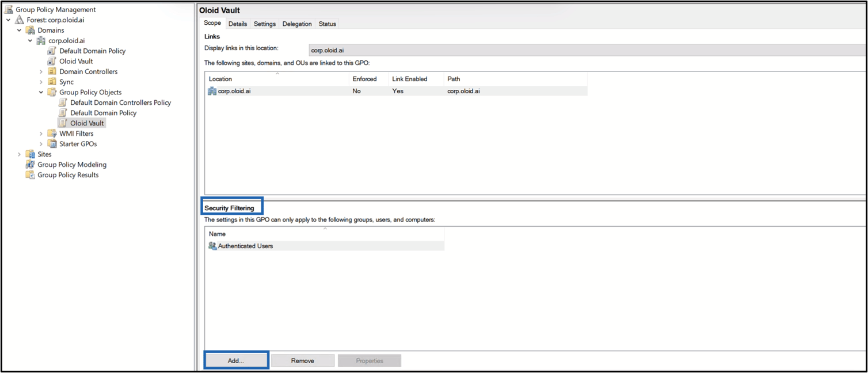This screenshot has width=868, height=373.
Task: Click the Authenticated Users group icon
Action: click(212, 246)
